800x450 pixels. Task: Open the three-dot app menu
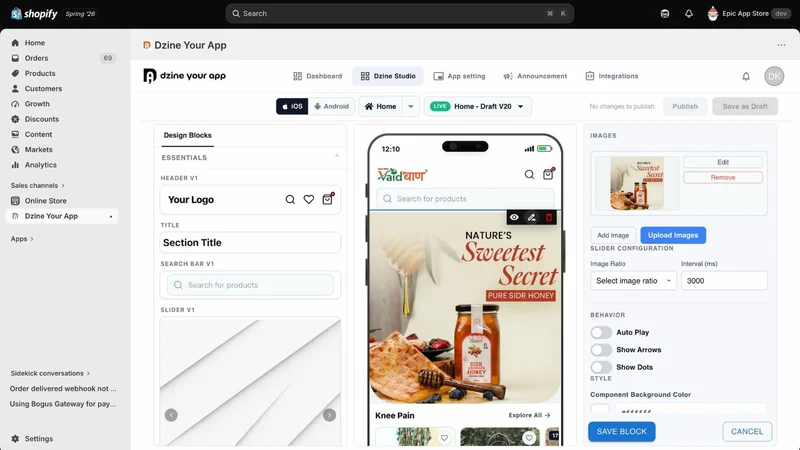pos(781,45)
